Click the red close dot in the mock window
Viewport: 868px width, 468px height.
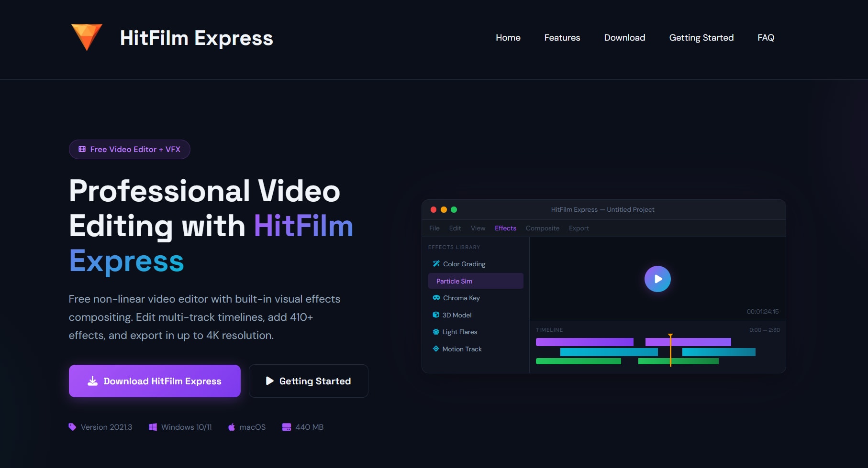[434, 209]
